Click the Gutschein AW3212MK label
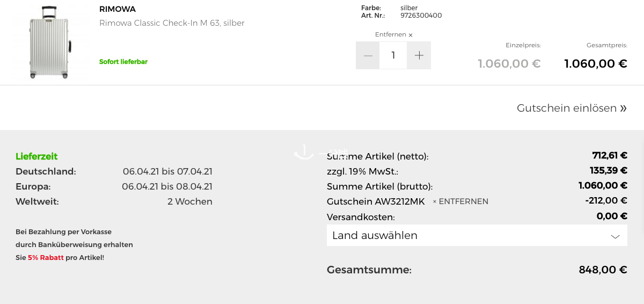The width and height of the screenshot is (644, 304). (x=376, y=201)
